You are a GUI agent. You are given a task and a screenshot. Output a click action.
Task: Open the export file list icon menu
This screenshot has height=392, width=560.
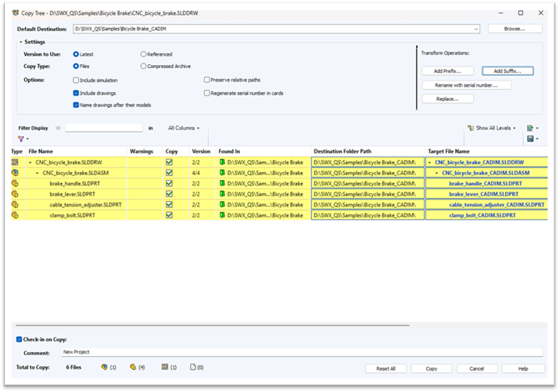point(533,128)
